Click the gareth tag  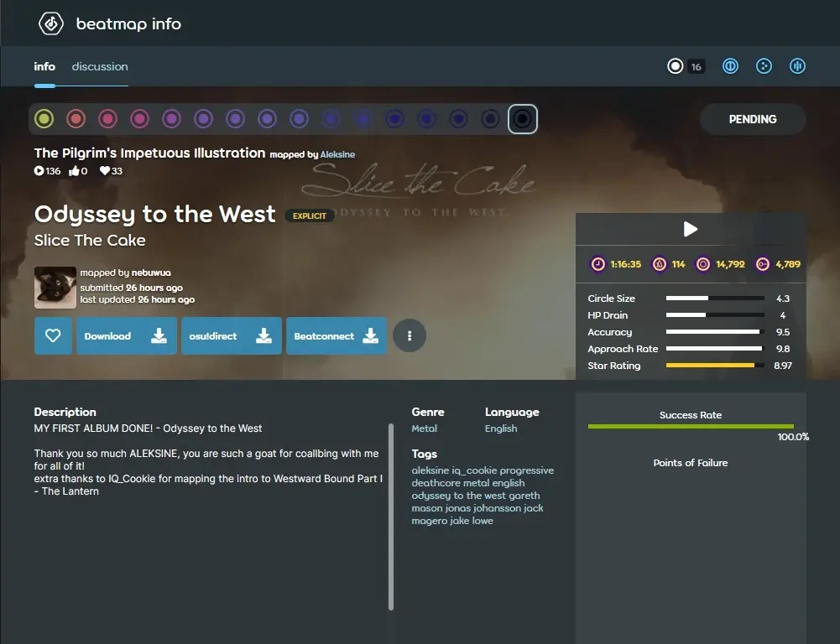click(524, 496)
